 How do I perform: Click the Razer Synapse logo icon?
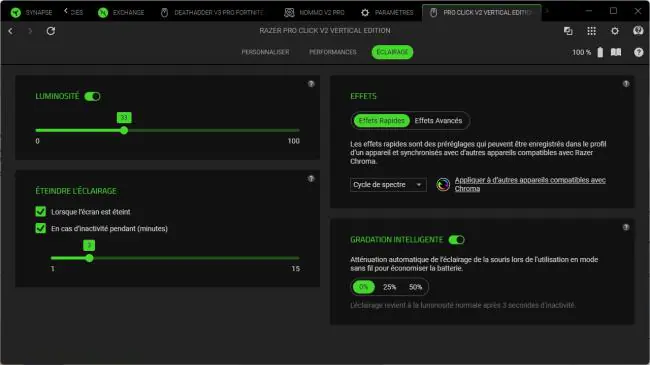(x=16, y=12)
